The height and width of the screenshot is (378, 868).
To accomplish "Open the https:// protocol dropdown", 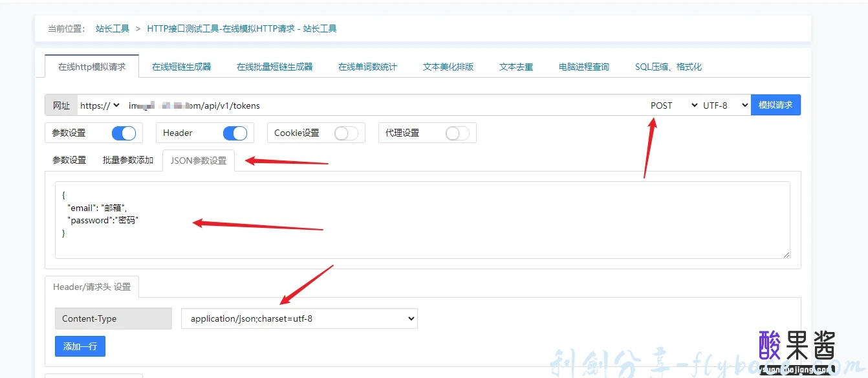I will [100, 105].
